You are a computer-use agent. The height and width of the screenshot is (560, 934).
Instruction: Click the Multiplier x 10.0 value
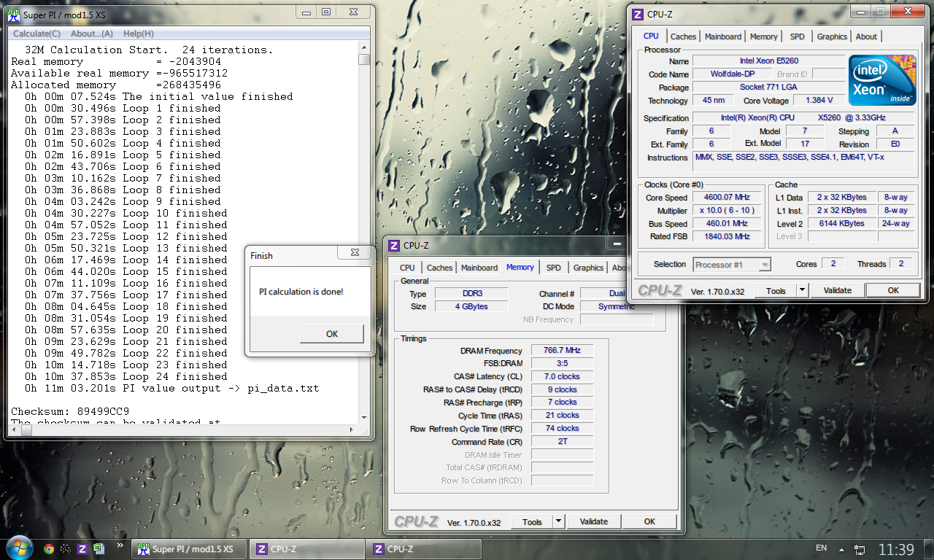pos(727,211)
